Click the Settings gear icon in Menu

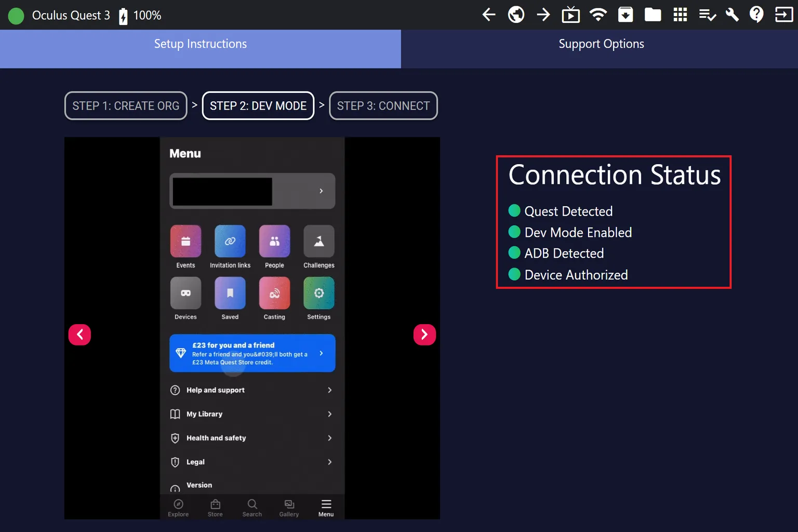[x=319, y=293]
